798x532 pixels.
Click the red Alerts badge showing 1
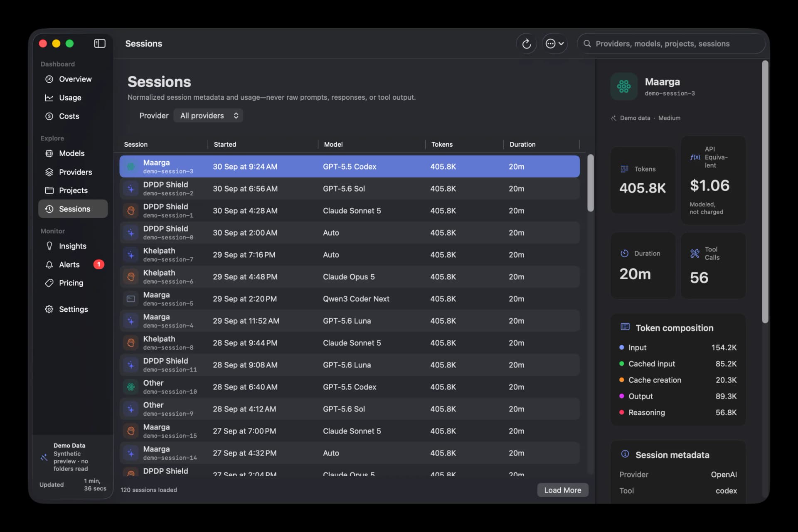99,264
